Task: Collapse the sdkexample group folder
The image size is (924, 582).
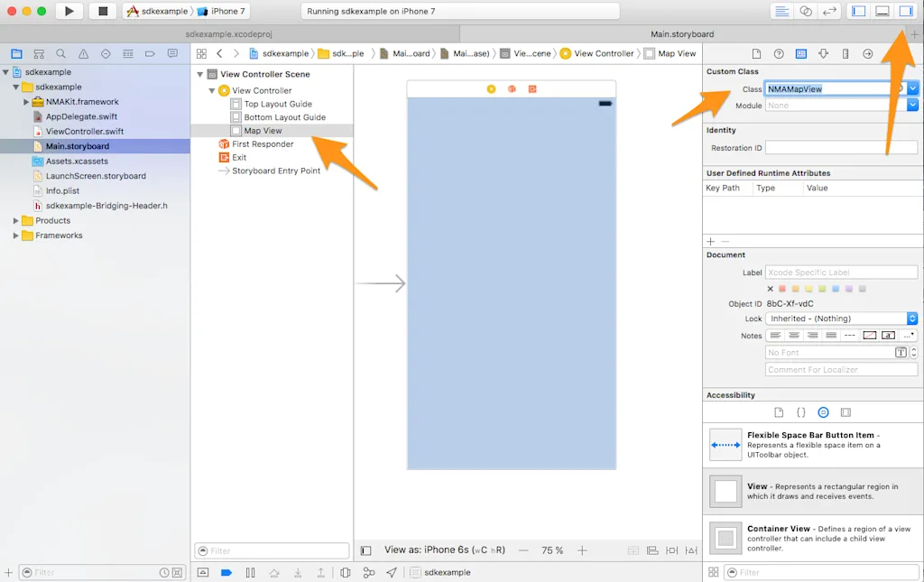Action: pyautogui.click(x=16, y=87)
